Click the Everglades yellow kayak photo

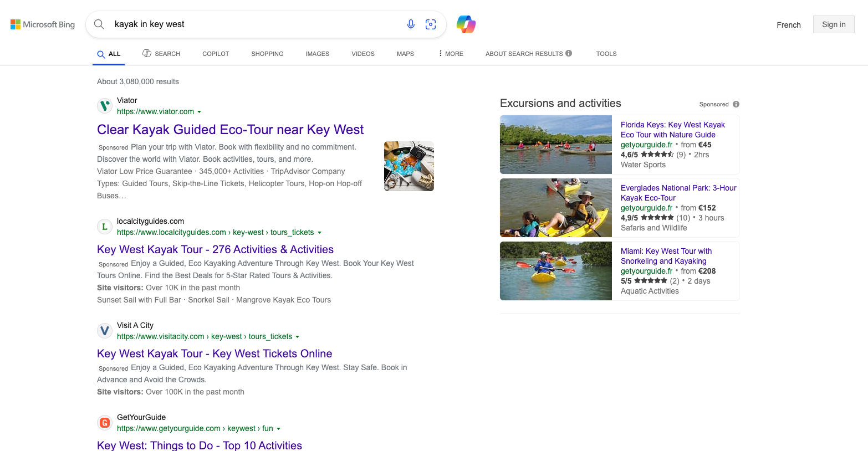coord(556,208)
